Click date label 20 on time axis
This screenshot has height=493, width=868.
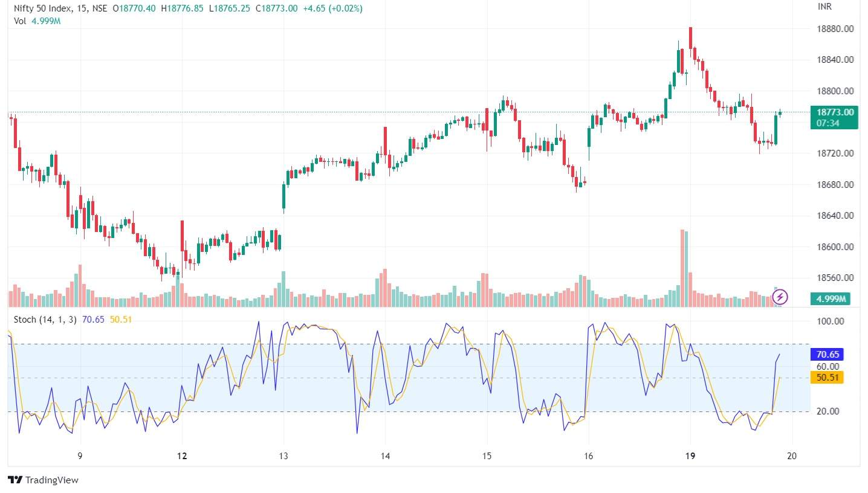coord(792,456)
